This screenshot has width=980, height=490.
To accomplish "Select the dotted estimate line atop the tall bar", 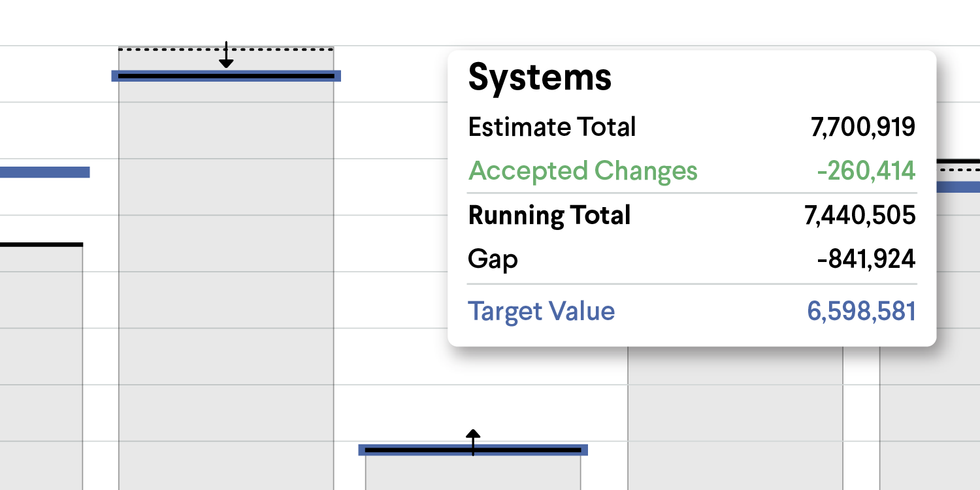I will (226, 49).
